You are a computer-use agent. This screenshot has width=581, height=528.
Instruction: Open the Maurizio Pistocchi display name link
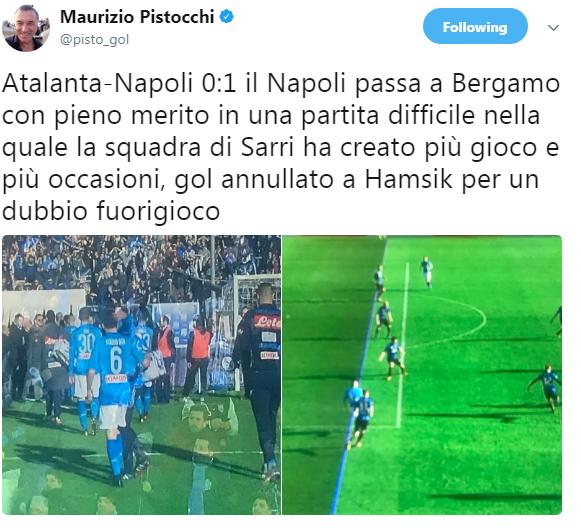click(137, 17)
